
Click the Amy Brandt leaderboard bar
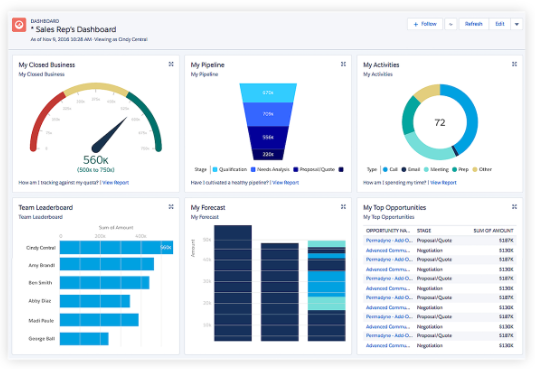(x=107, y=264)
